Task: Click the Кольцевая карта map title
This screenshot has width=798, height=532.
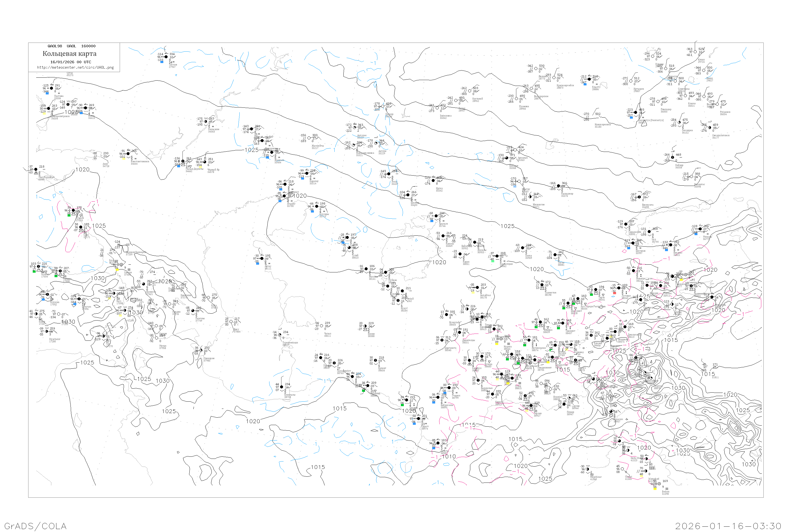Action: click(69, 54)
